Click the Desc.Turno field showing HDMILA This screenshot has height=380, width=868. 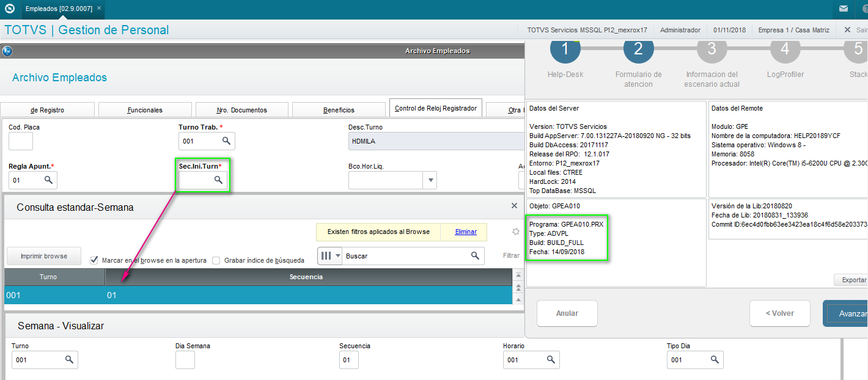[436, 141]
